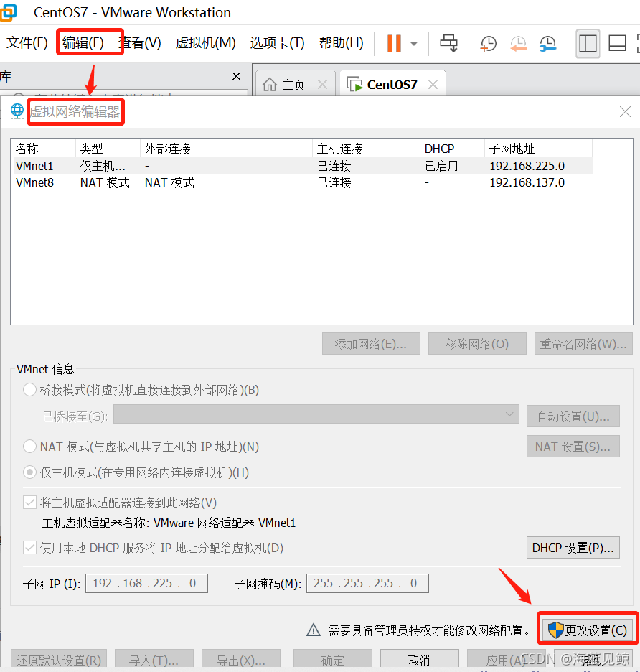Click the 重命名网络(W)... button

pyautogui.click(x=583, y=344)
